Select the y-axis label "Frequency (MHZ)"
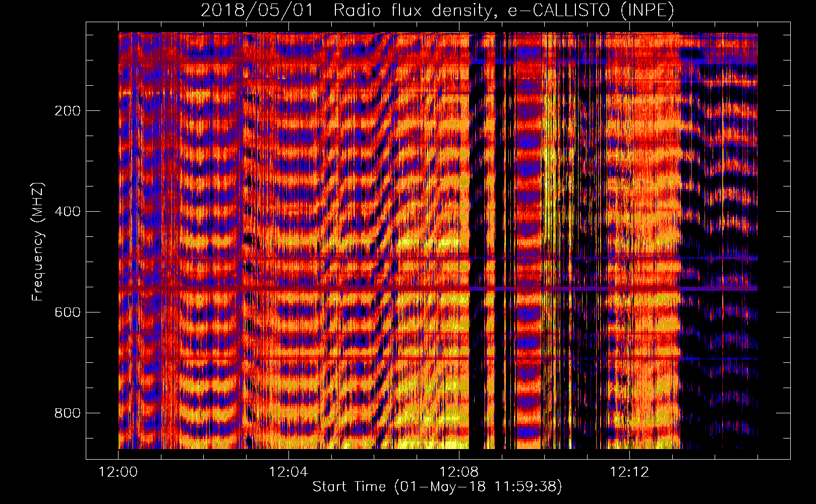Viewport: 816px width, 504px height. pyautogui.click(x=38, y=242)
